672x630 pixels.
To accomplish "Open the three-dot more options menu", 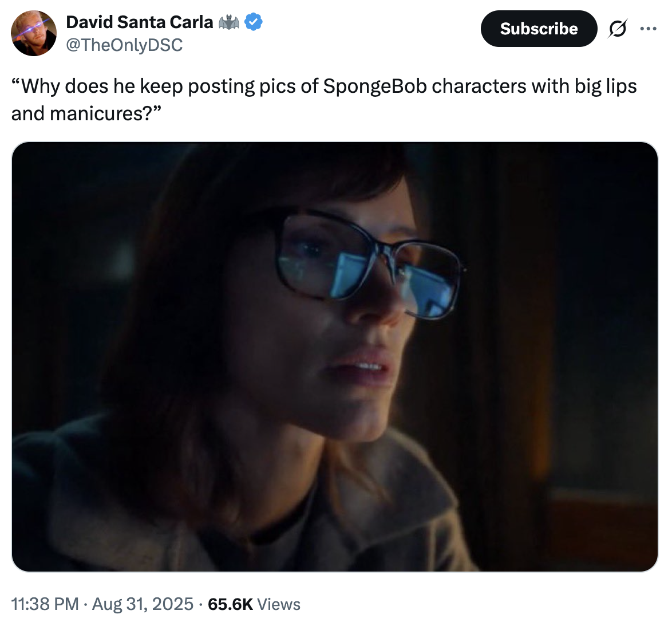I will 648,29.
